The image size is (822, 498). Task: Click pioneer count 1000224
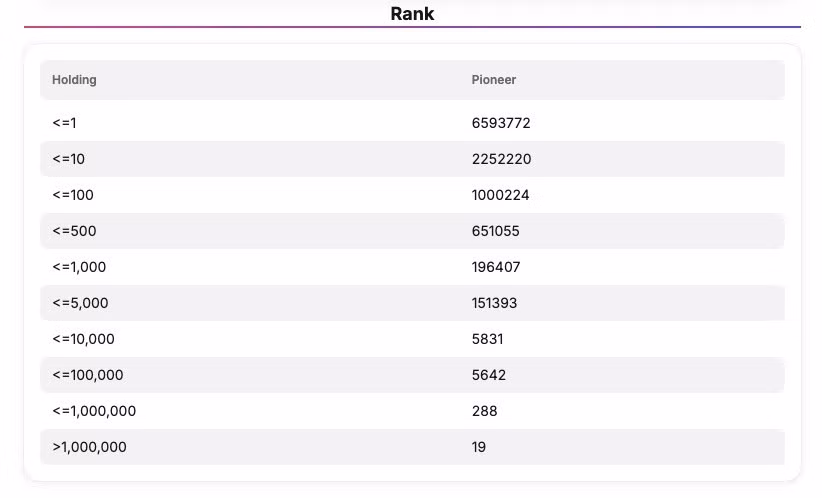point(500,195)
